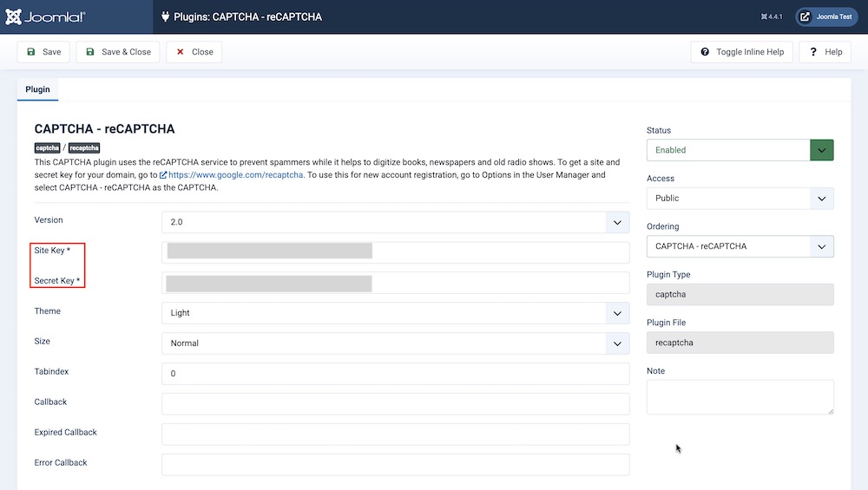This screenshot has height=490, width=868.
Task: Expand the Theme dropdown
Action: [x=395, y=313]
